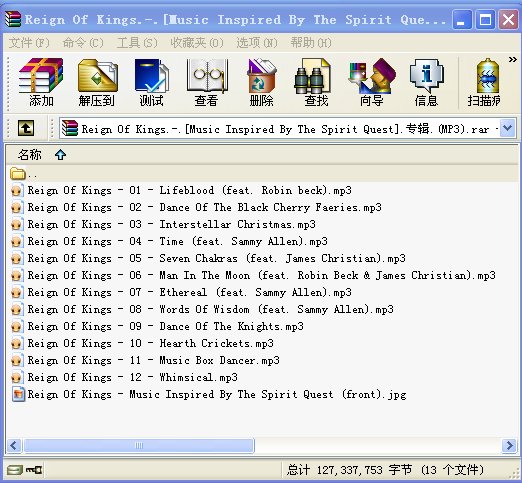522x483 pixels.
Task: Open the 查找 (Find) binoculars tool
Action: (x=316, y=83)
